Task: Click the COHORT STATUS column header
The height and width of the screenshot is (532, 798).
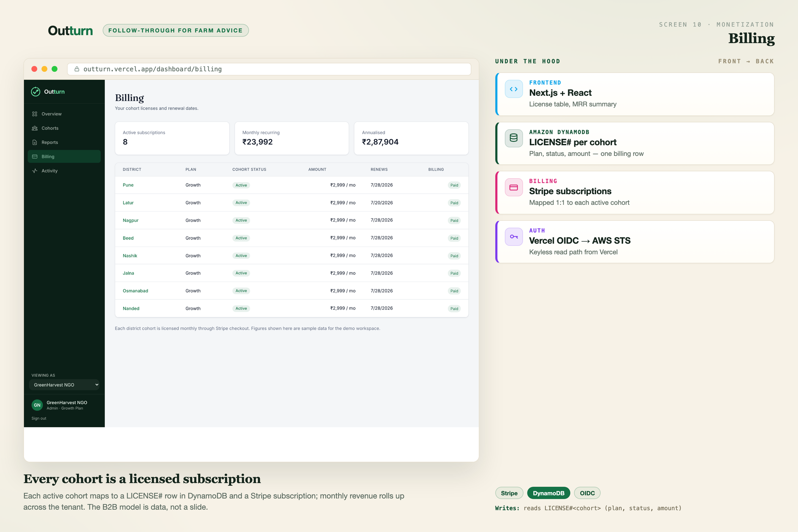Action: click(249, 169)
